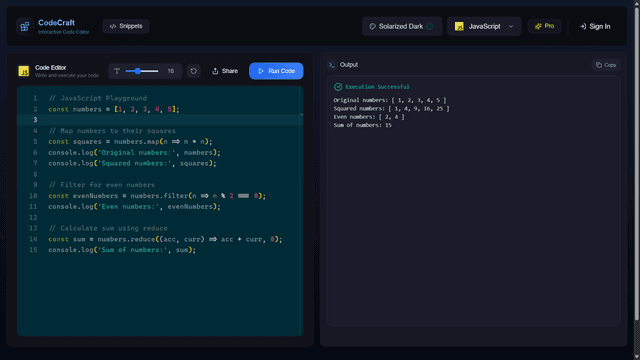This screenshot has height=360, width=640.
Task: Click comment '// Filter for even numbers'
Action: point(102,185)
